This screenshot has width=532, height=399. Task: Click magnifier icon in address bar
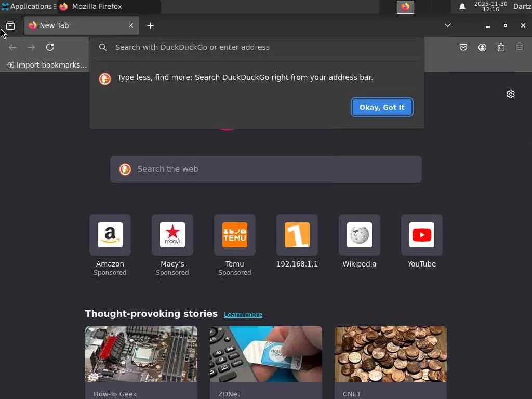coord(103,47)
